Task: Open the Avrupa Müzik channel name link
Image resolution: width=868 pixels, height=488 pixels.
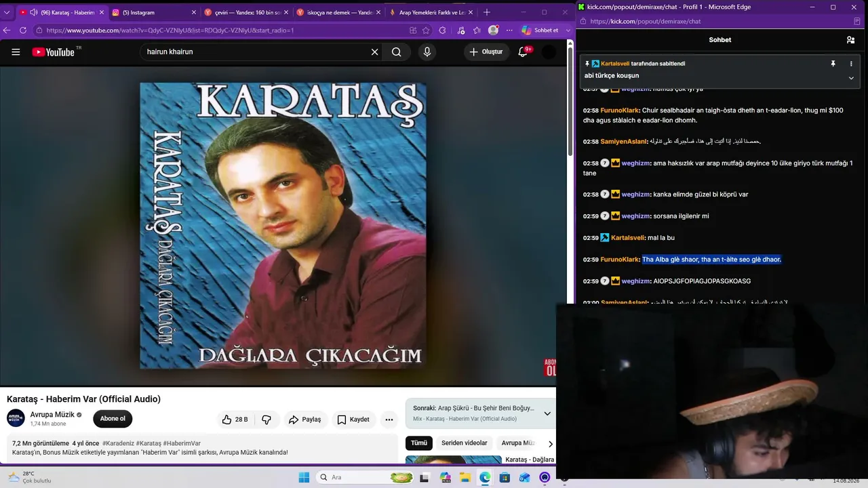Action: [x=52, y=415]
